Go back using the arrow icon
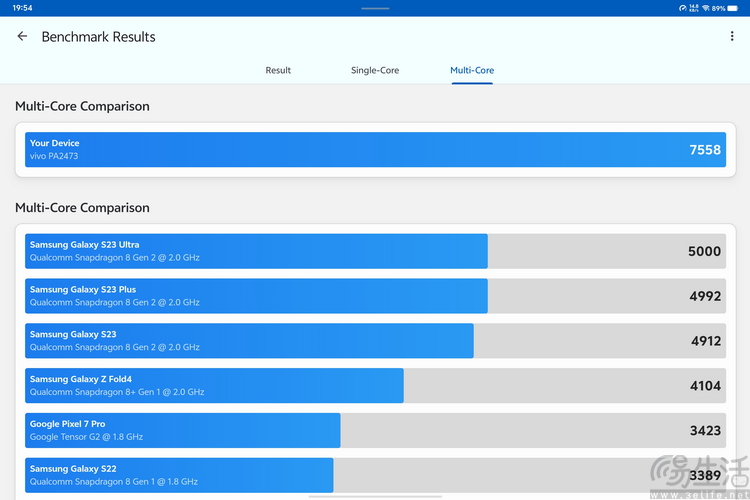The width and height of the screenshot is (750, 500). tap(22, 36)
